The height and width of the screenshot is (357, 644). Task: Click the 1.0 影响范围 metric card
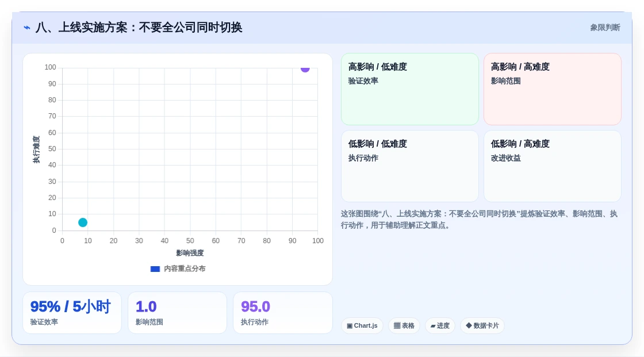tap(178, 313)
